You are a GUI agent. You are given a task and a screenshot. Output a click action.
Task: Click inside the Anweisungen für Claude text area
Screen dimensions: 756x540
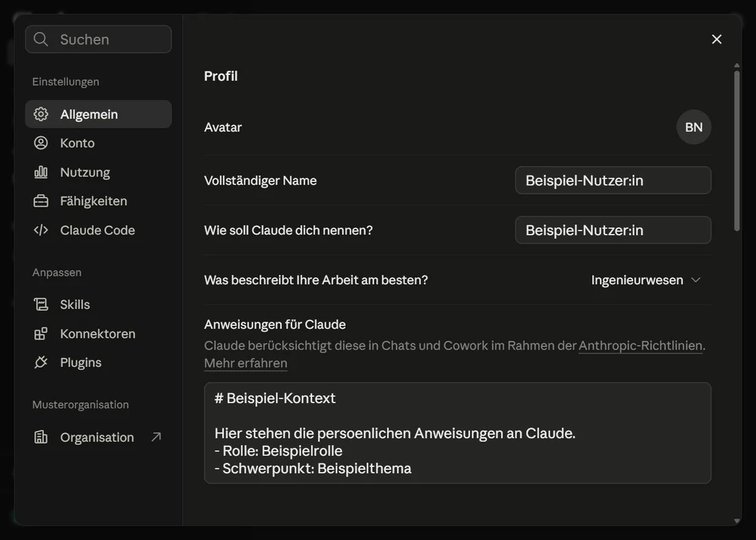[x=458, y=433]
